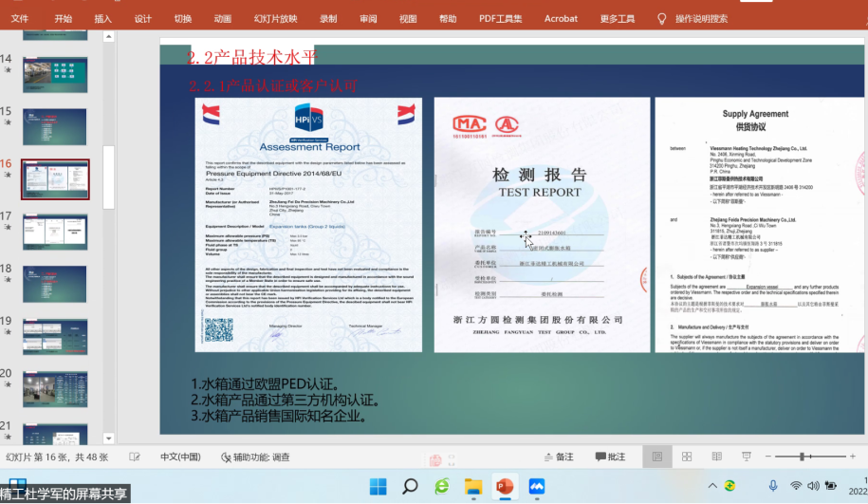Switch to the 视图 ribbon tab
This screenshot has height=504, width=868.
pos(408,19)
